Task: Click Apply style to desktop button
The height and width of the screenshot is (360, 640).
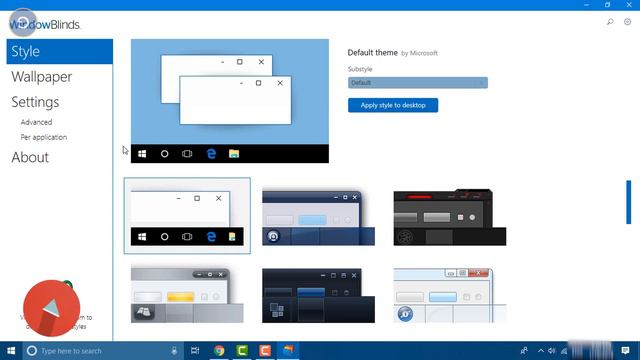Action: coord(393,105)
